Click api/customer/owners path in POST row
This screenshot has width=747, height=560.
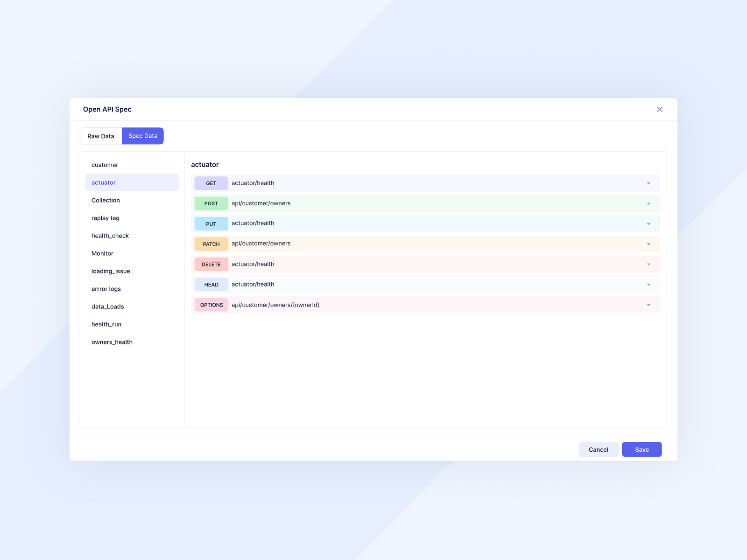pos(261,203)
